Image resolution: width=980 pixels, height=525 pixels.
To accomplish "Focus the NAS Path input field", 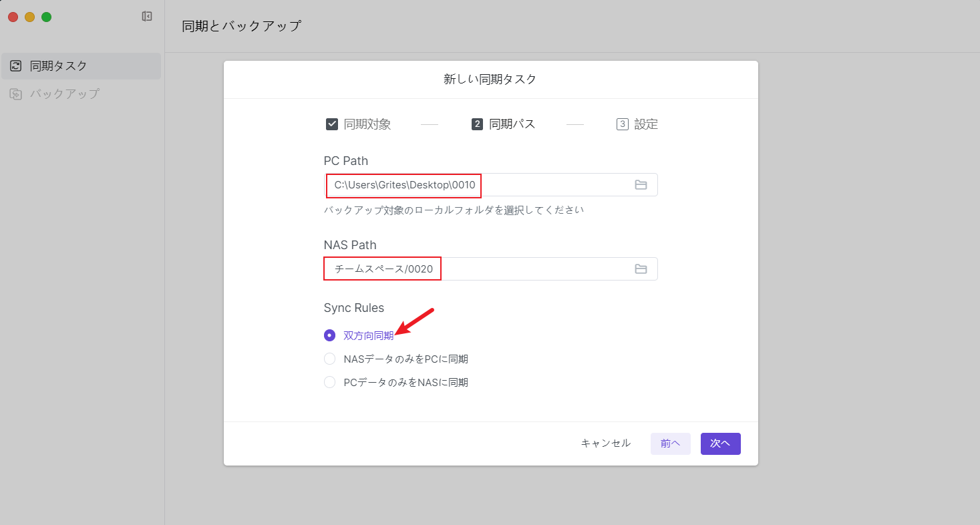I will point(534,269).
